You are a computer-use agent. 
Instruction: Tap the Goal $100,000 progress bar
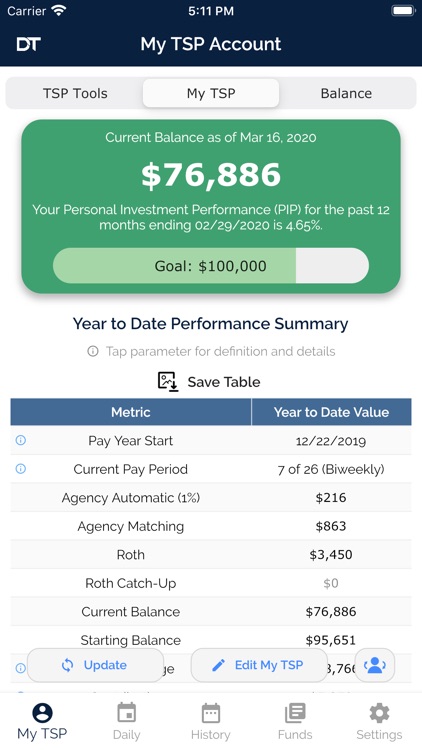pyautogui.click(x=211, y=265)
